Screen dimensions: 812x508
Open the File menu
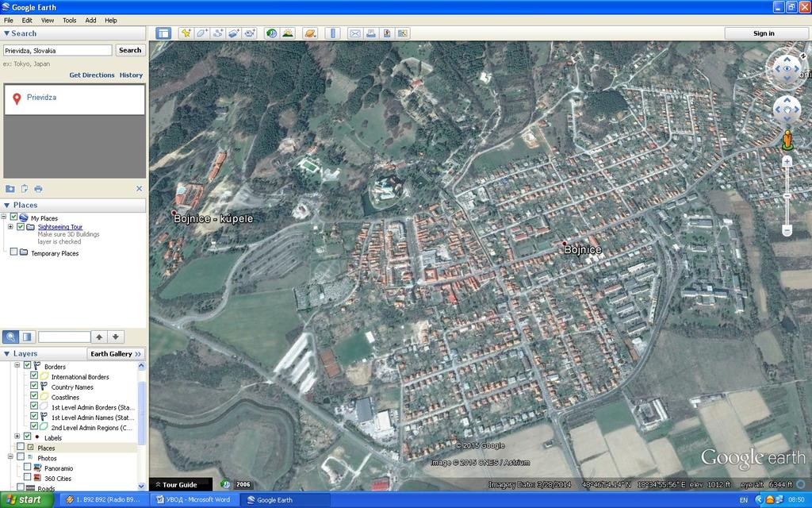coord(9,20)
